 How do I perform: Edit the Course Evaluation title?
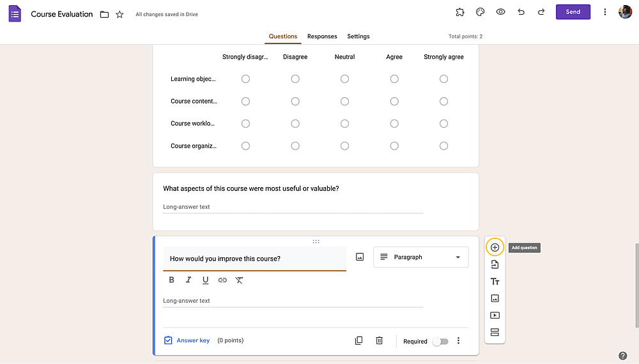pyautogui.click(x=62, y=14)
